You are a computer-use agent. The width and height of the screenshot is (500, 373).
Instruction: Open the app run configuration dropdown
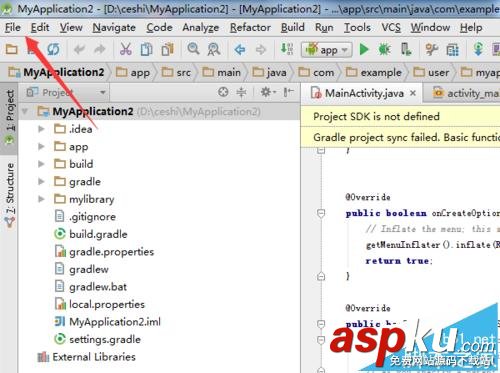(x=327, y=50)
